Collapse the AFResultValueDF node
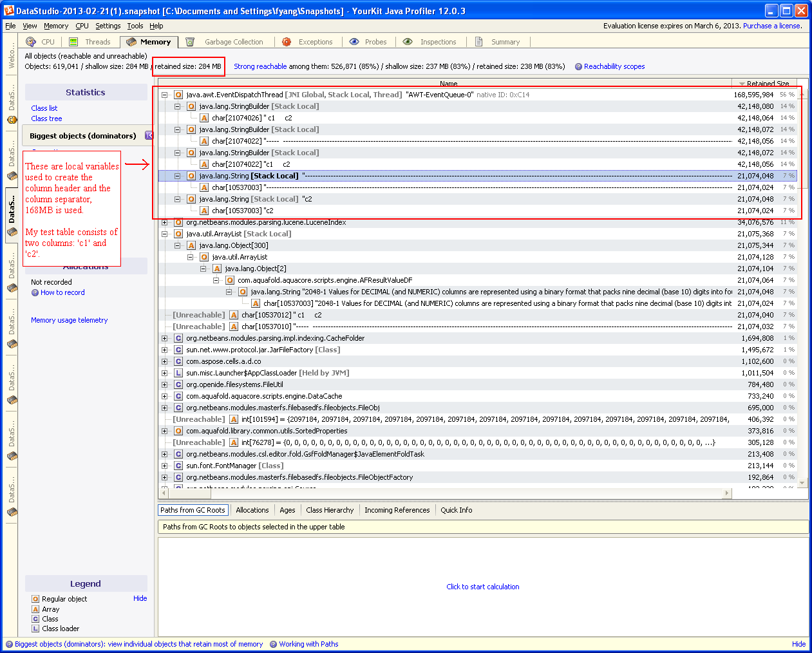This screenshot has width=812, height=653. coord(216,280)
